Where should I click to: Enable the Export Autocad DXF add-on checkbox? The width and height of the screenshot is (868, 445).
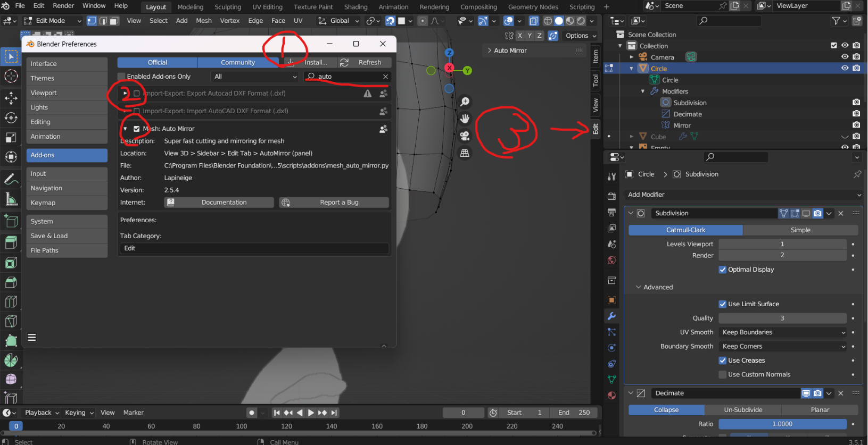[x=137, y=94]
